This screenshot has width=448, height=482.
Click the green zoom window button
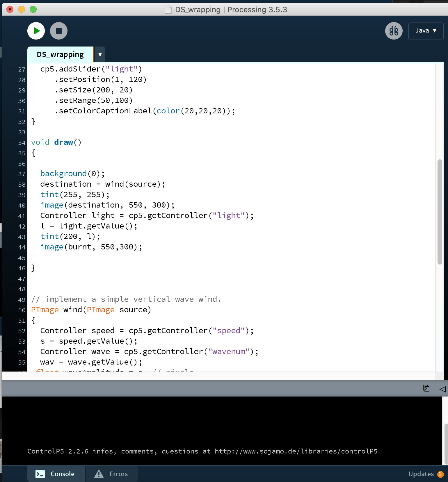coord(33,10)
